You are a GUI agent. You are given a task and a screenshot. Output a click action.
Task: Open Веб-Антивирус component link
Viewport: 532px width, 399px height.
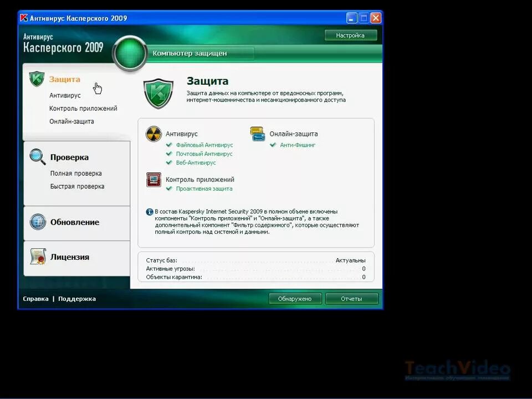click(196, 162)
